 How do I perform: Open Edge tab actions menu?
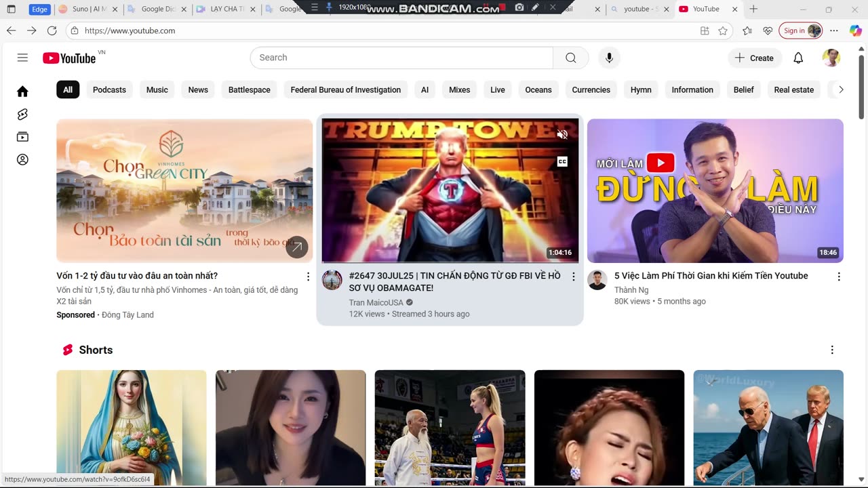click(11, 9)
